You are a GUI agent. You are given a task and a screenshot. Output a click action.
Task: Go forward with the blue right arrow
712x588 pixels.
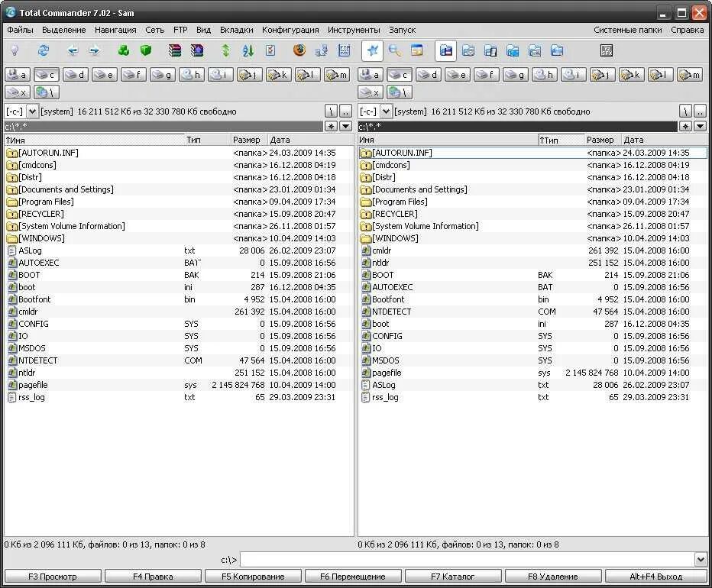point(95,50)
